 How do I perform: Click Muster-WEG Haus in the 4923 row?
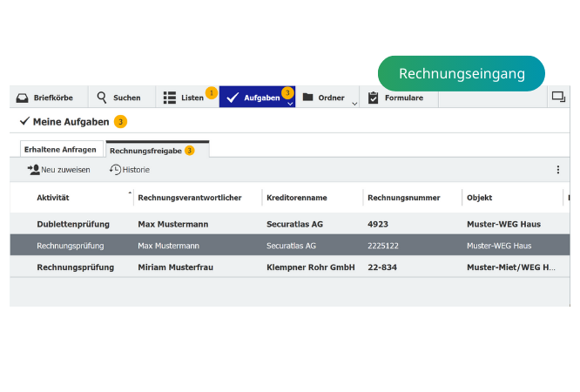(504, 224)
